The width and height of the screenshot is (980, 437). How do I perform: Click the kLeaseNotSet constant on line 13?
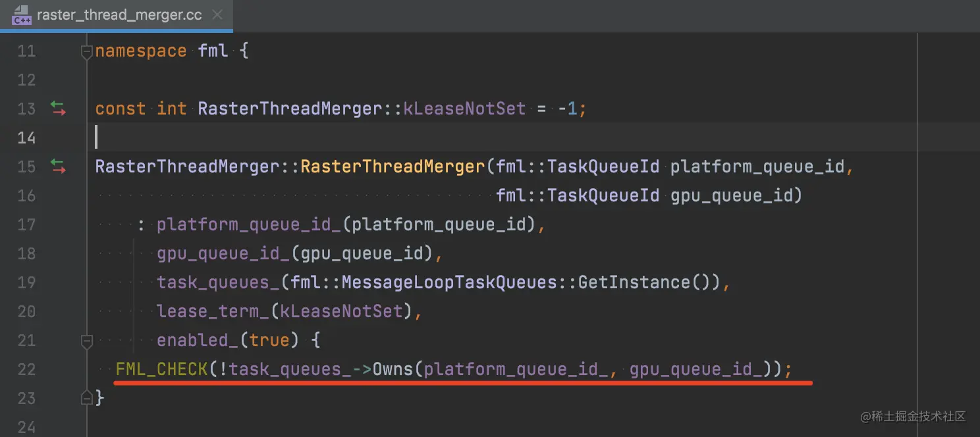coord(464,109)
